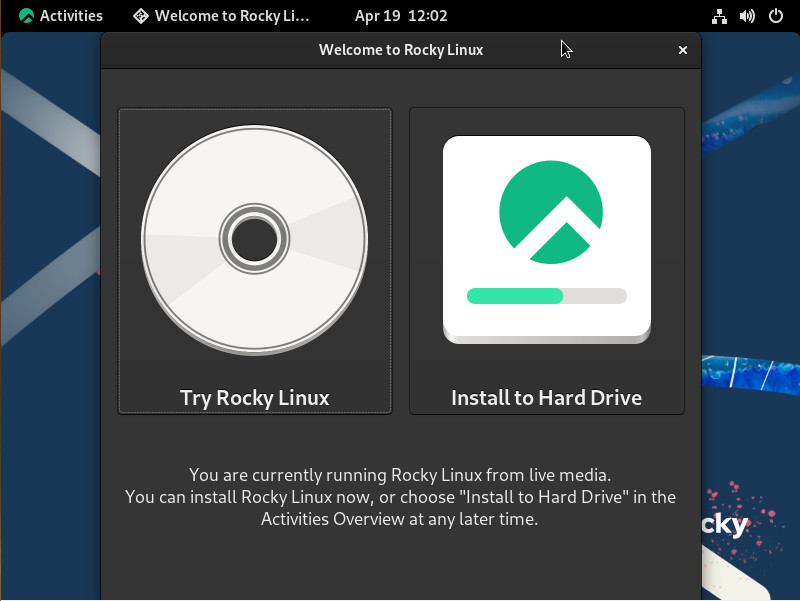The width and height of the screenshot is (800, 601).
Task: Click the Rocky Linux logo in top bar
Action: (27, 16)
